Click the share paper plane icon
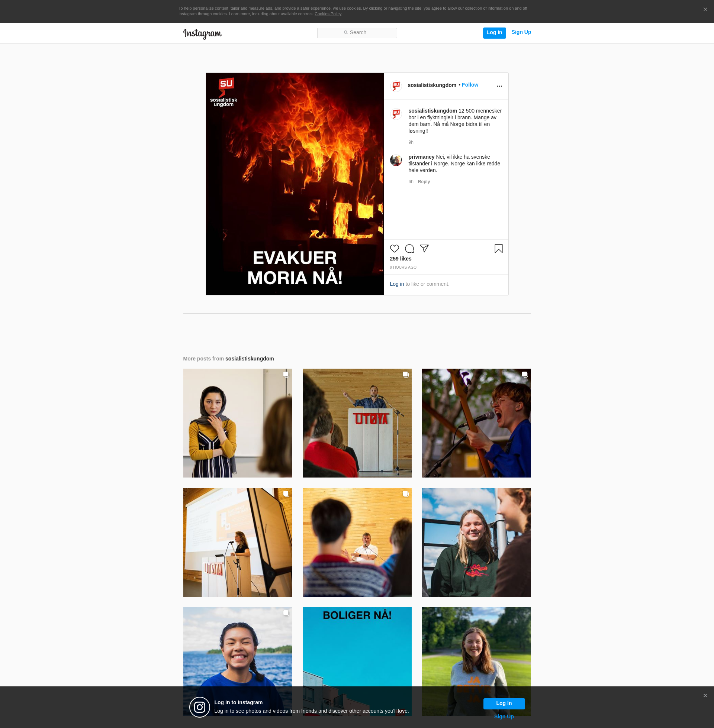 (424, 248)
